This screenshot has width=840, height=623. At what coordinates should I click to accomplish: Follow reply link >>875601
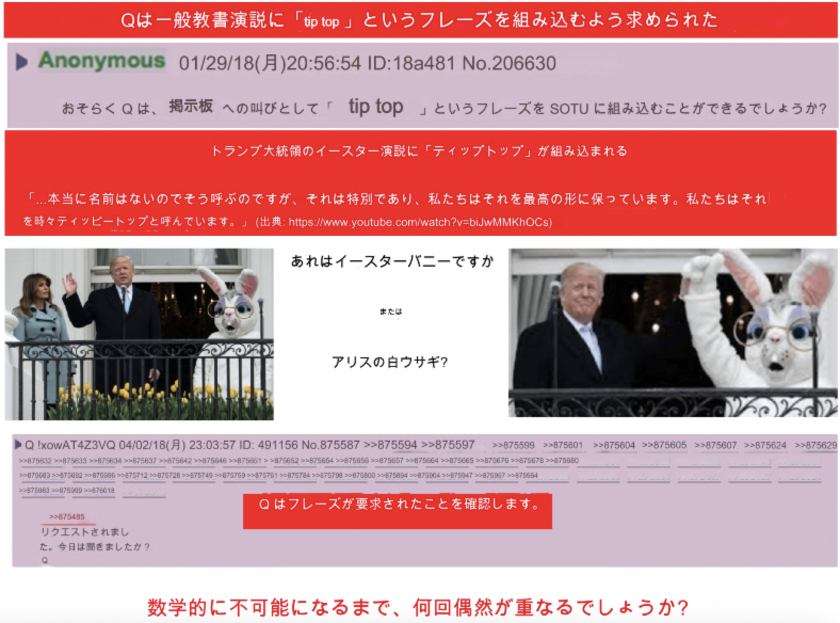[x=563, y=445]
